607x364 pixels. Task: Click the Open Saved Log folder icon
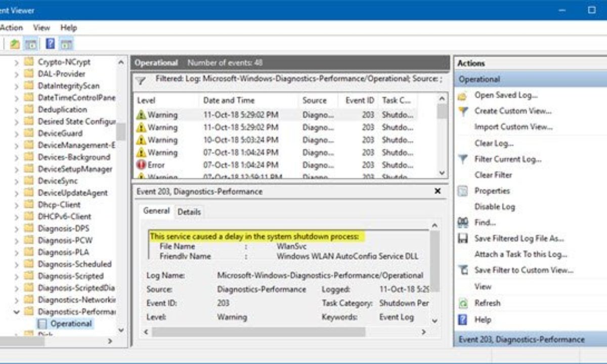pyautogui.click(x=462, y=96)
